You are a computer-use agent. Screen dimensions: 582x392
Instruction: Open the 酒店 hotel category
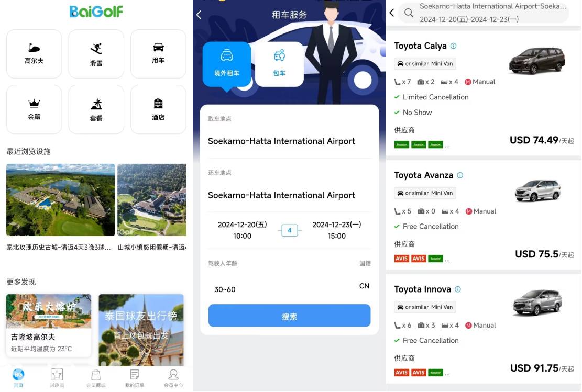point(158,109)
